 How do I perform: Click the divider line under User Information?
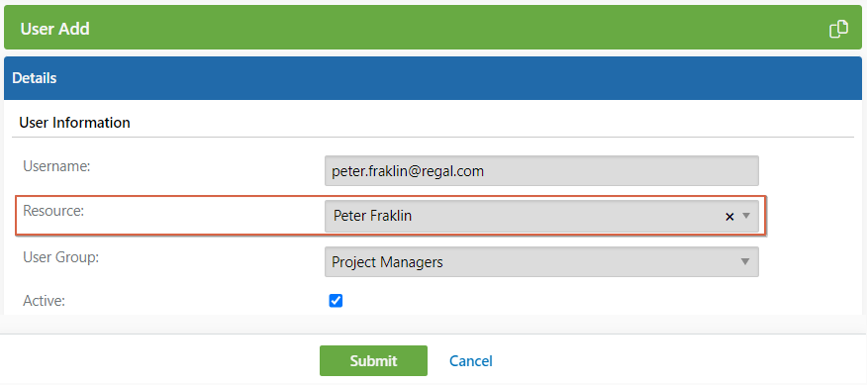coord(434,137)
